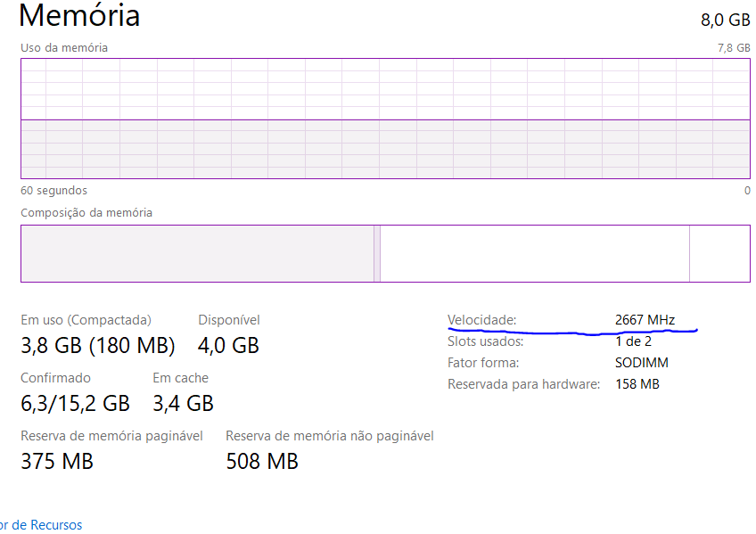Click the Confirmado 6,3/15,2 GB value
This screenshot has height=534, width=756.
(x=75, y=403)
